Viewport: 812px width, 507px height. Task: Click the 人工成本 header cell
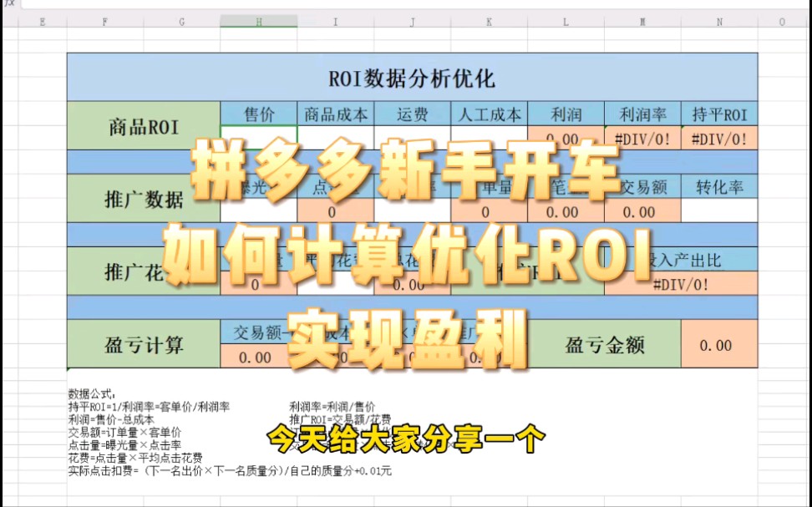pyautogui.click(x=489, y=114)
